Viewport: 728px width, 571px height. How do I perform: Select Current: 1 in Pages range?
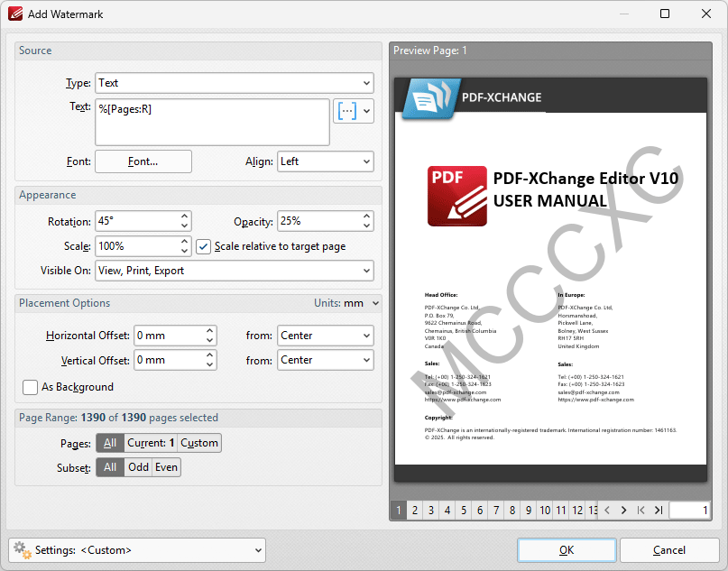(x=151, y=443)
